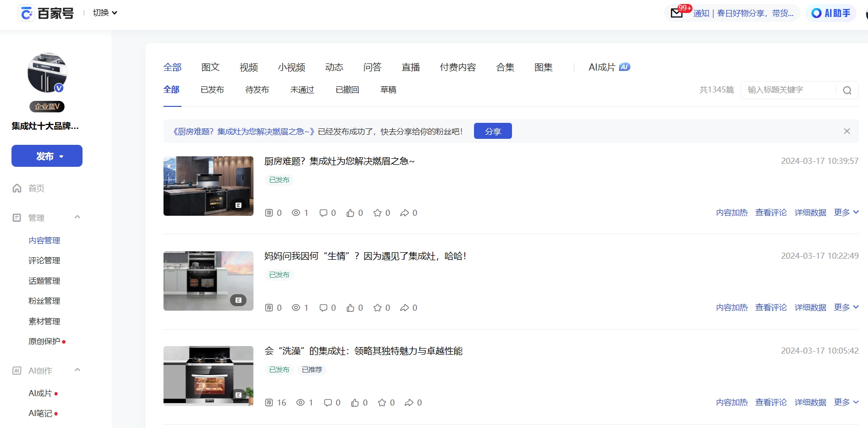Click comment icon on 厨房难题 article

[x=323, y=213]
